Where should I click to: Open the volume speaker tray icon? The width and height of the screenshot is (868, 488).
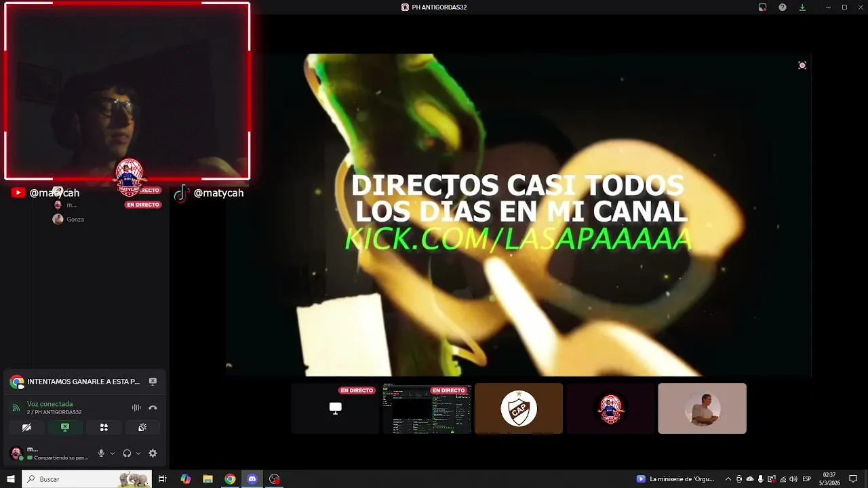pyautogui.click(x=793, y=479)
